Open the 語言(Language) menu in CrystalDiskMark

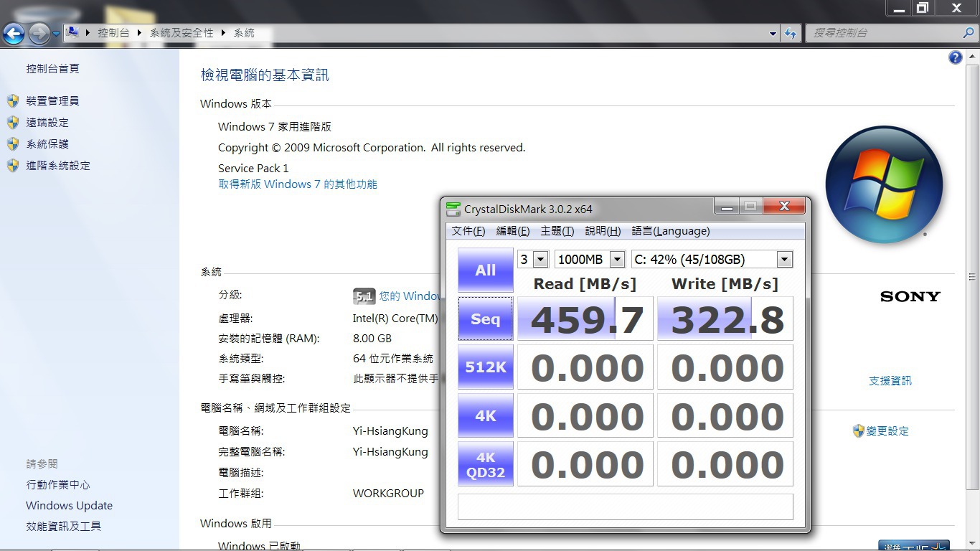coord(671,231)
